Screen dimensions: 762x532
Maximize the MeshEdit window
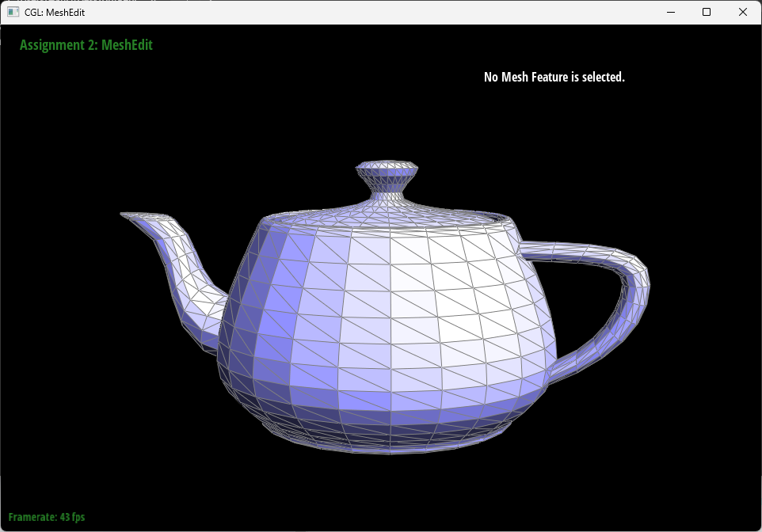pos(707,12)
